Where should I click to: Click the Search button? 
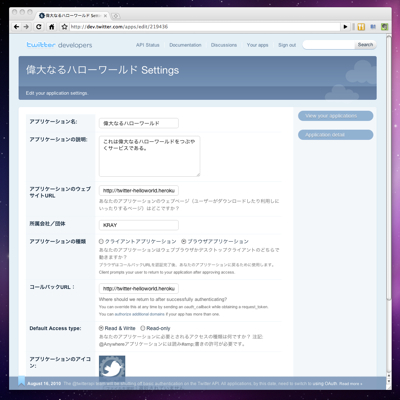click(365, 45)
